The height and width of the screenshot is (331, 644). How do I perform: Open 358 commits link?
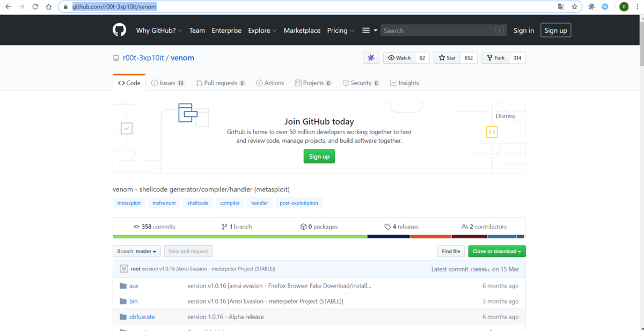click(155, 226)
